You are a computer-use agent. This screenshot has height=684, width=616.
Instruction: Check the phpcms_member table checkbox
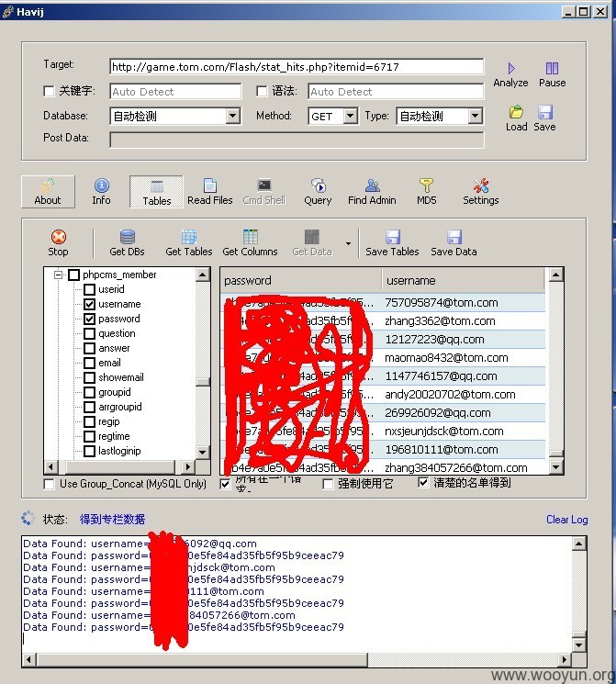(73, 275)
